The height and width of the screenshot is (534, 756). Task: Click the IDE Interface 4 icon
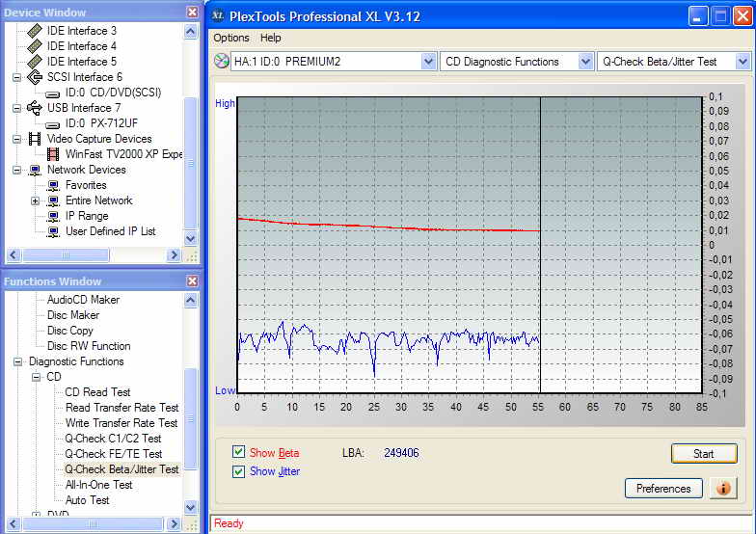click(35, 46)
